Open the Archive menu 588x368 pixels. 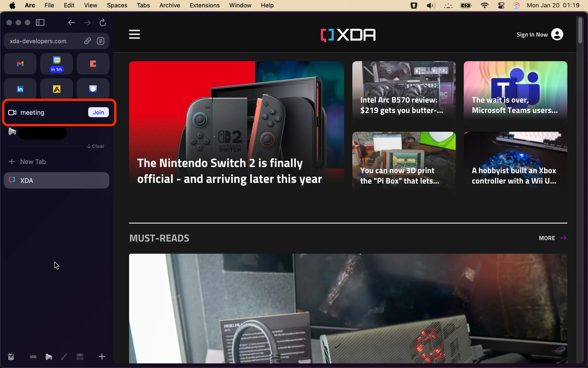pyautogui.click(x=170, y=5)
